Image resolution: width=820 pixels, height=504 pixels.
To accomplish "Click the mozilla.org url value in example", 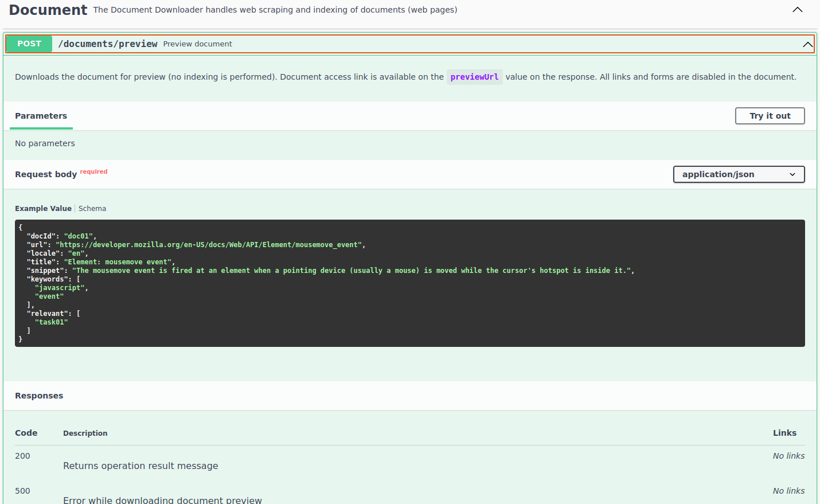I will (x=209, y=245).
